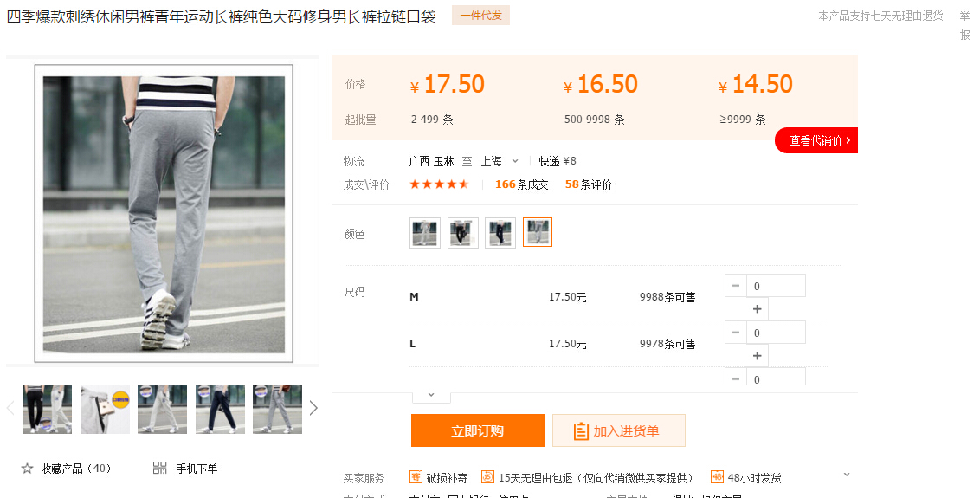This screenshot has height=498, width=980.
Task: Click the 48小时发货 badge icon
Action: coord(717,477)
